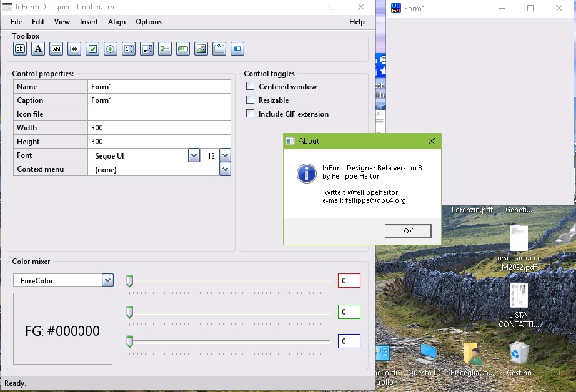Check Include GIF extension option

(251, 114)
